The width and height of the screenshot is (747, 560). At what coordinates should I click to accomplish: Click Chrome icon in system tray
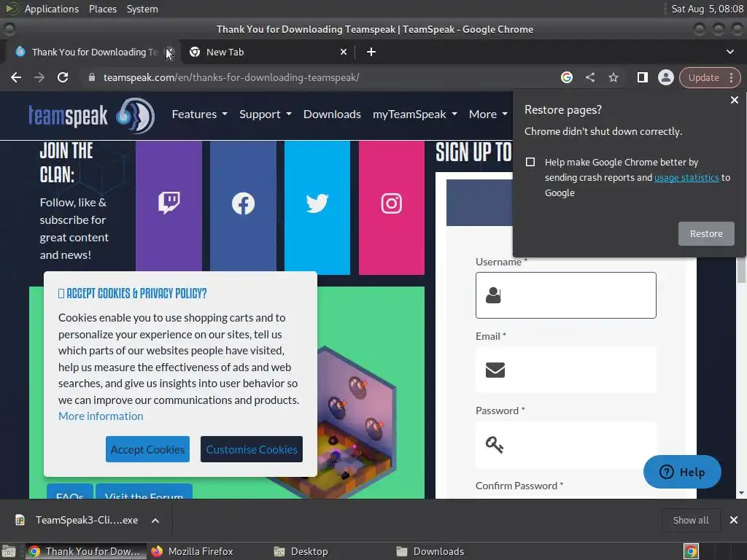click(x=691, y=551)
